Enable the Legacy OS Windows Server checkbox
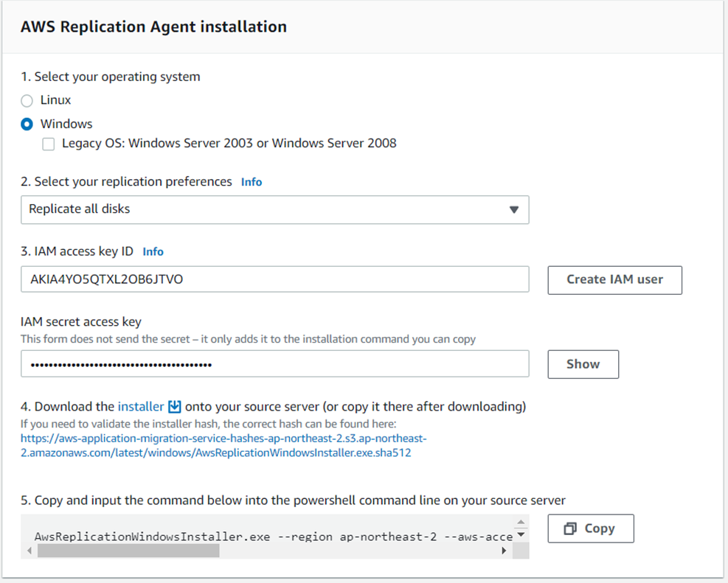Image resolution: width=728 pixels, height=583 pixels. coord(48,144)
